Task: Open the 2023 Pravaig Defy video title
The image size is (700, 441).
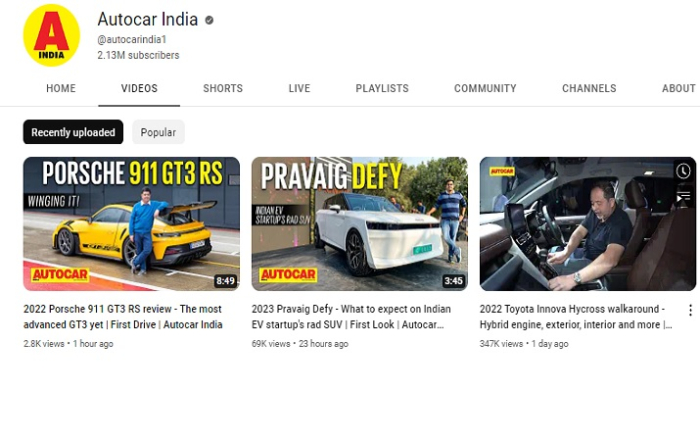Action: click(351, 317)
